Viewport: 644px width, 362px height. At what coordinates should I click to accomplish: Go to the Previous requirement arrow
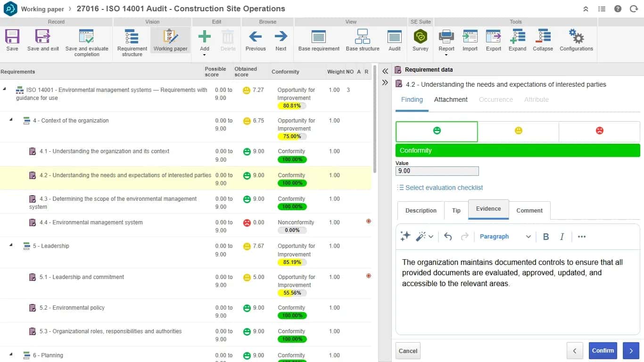(256, 36)
